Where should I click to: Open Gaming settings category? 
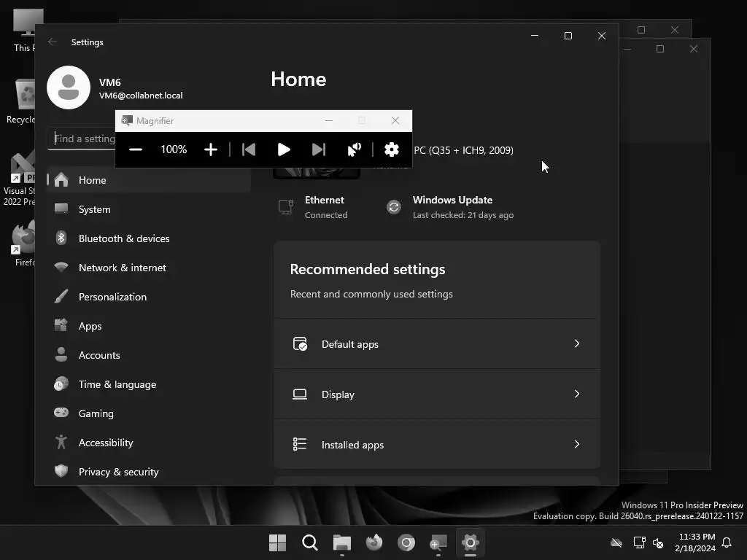[x=149, y=413]
